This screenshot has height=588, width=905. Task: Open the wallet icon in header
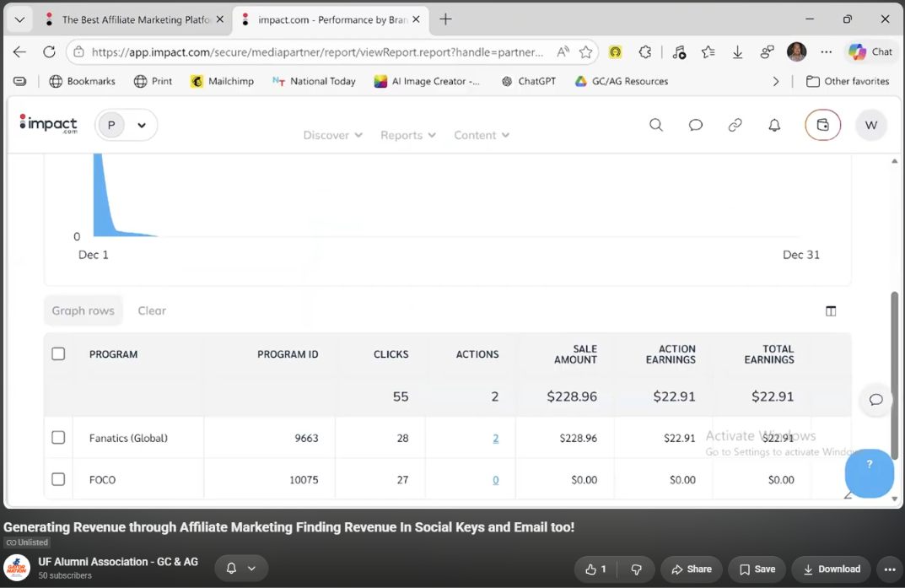pyautogui.click(x=822, y=125)
